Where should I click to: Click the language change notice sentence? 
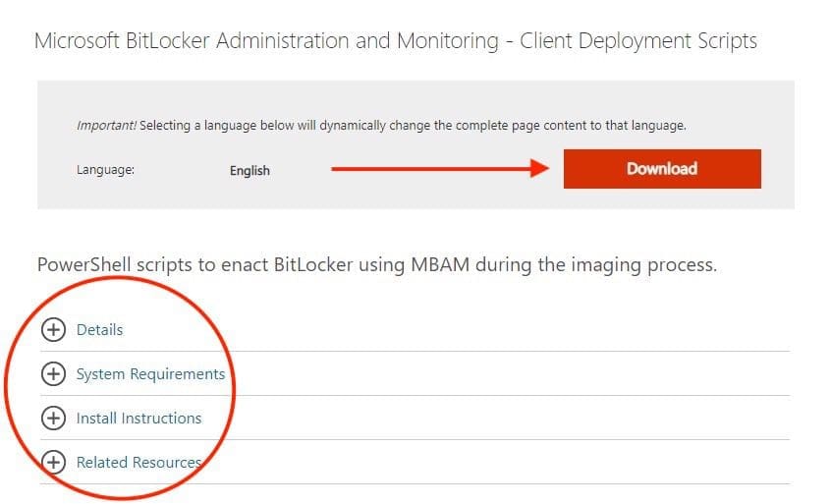[413, 126]
